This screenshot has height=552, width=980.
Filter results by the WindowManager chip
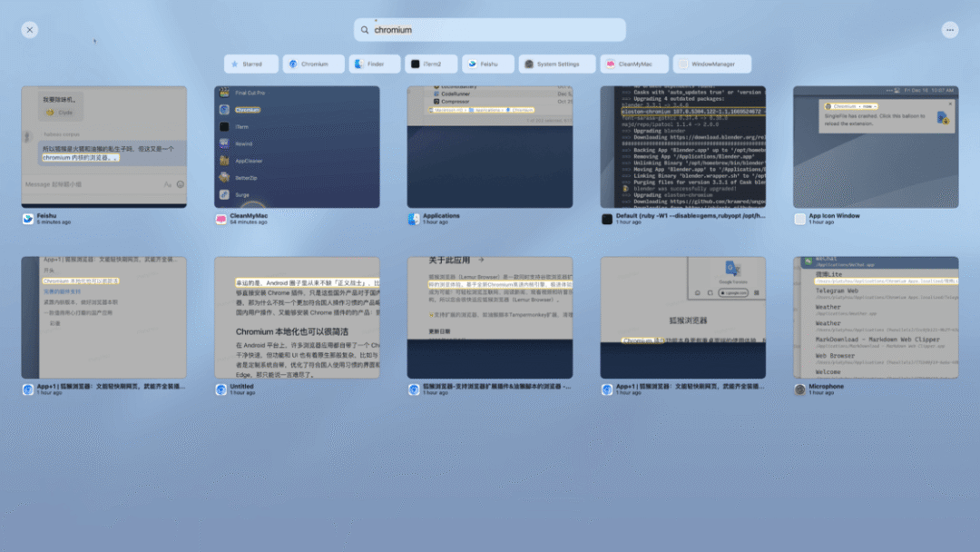click(x=712, y=64)
